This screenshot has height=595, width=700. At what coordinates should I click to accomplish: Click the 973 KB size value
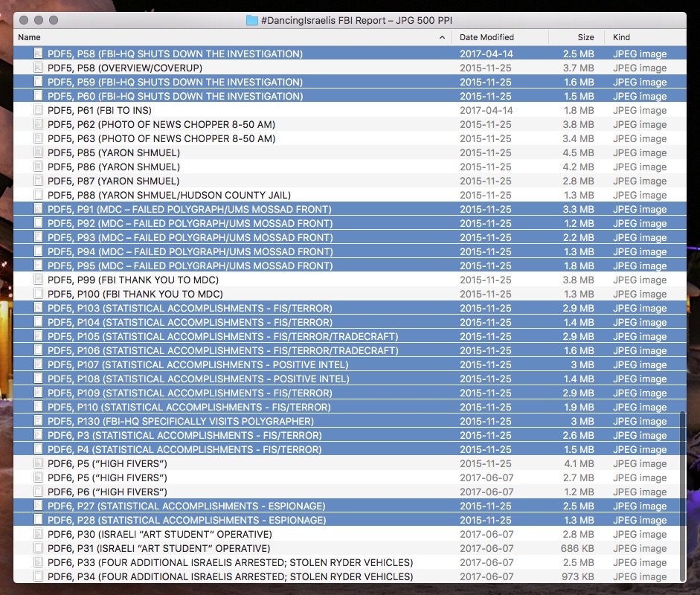tap(578, 576)
